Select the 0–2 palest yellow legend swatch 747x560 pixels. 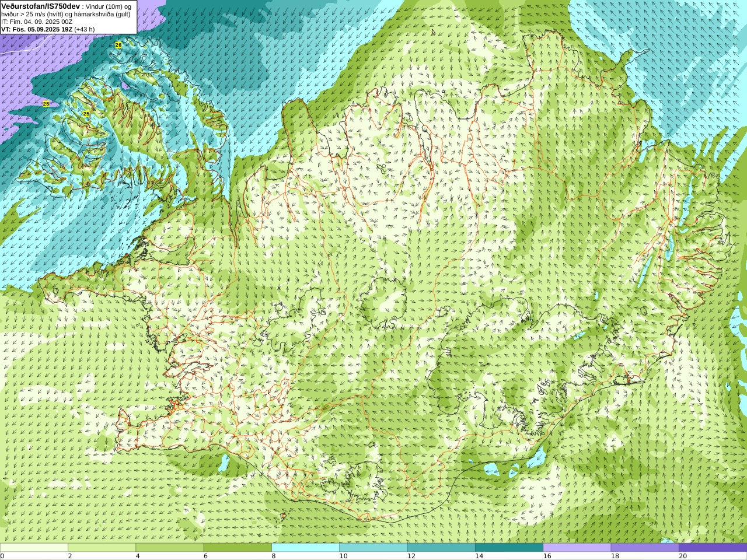(34, 548)
